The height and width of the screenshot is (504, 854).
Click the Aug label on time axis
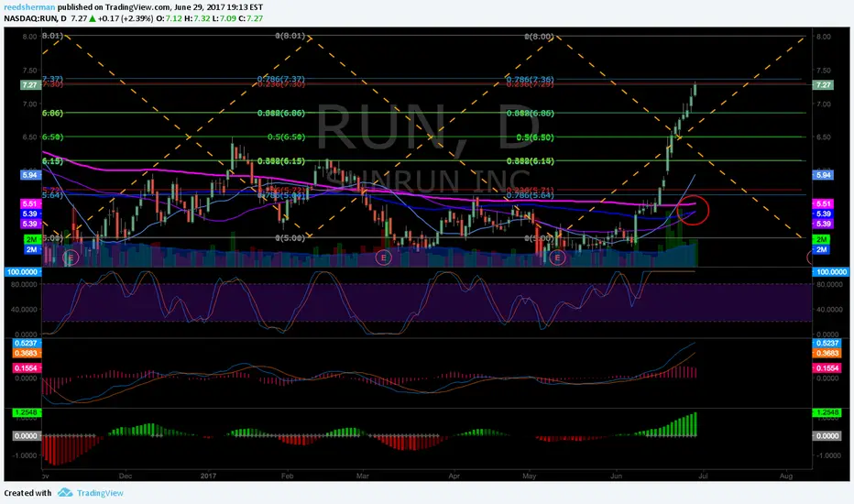pos(786,476)
